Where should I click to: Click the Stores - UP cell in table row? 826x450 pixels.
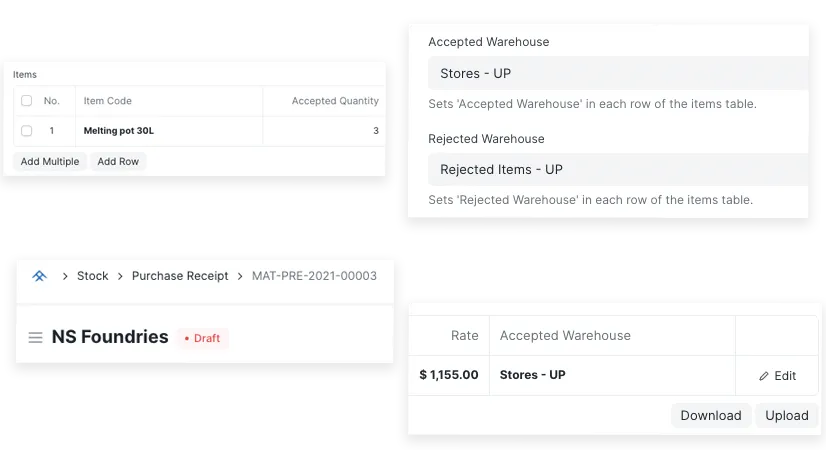(x=533, y=376)
